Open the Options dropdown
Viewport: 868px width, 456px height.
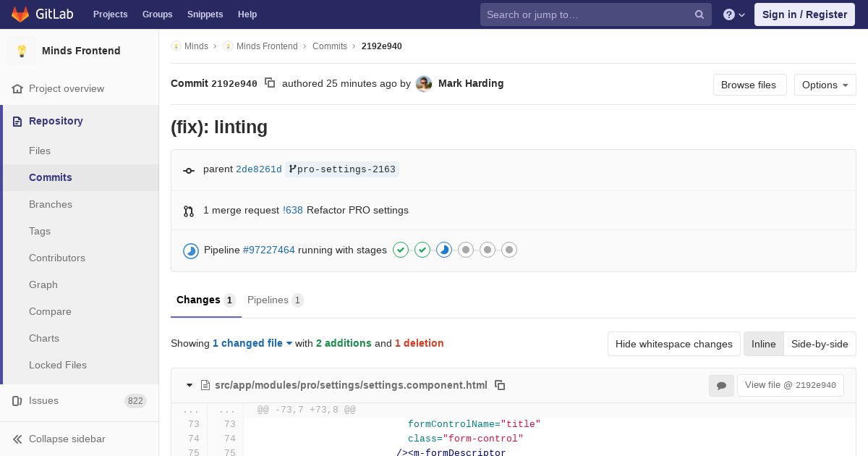pos(825,85)
